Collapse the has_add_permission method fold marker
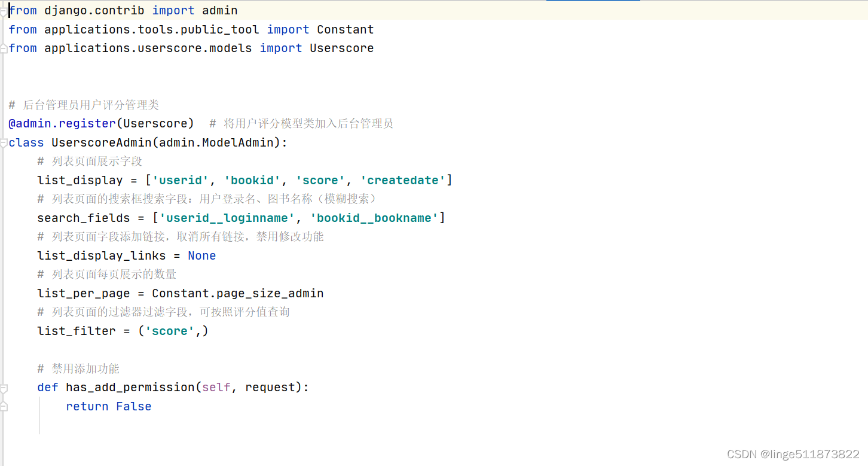 (4, 388)
